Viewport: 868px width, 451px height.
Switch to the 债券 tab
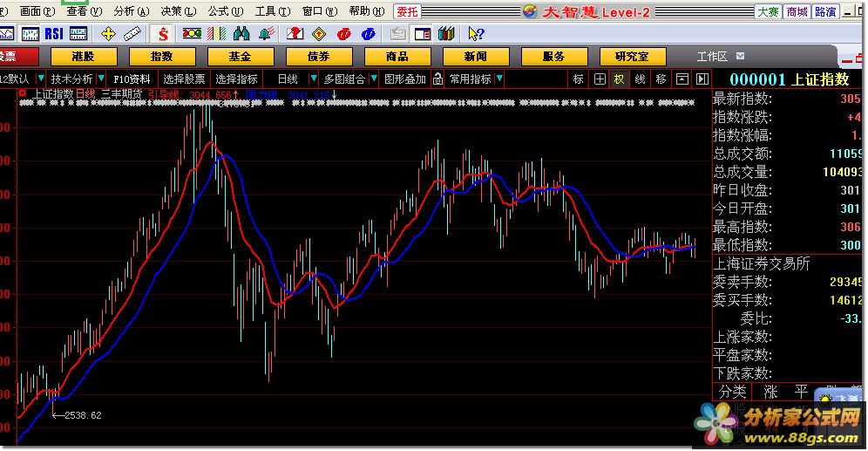coord(319,57)
